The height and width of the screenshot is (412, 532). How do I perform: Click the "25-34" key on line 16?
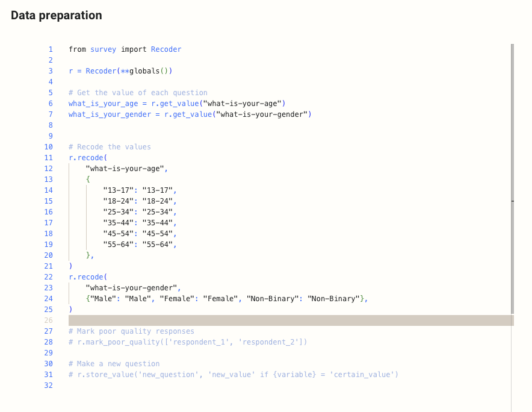pos(118,212)
